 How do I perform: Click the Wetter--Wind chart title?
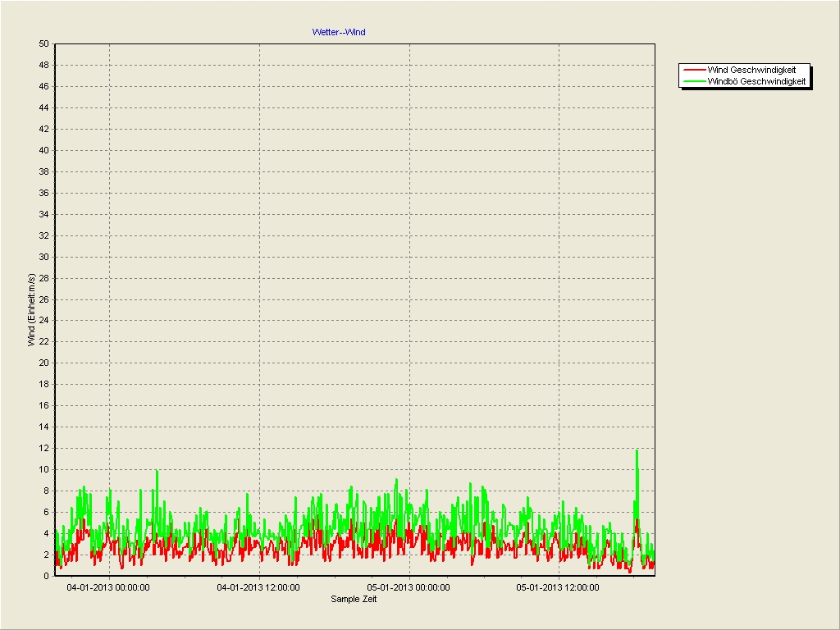tap(338, 32)
